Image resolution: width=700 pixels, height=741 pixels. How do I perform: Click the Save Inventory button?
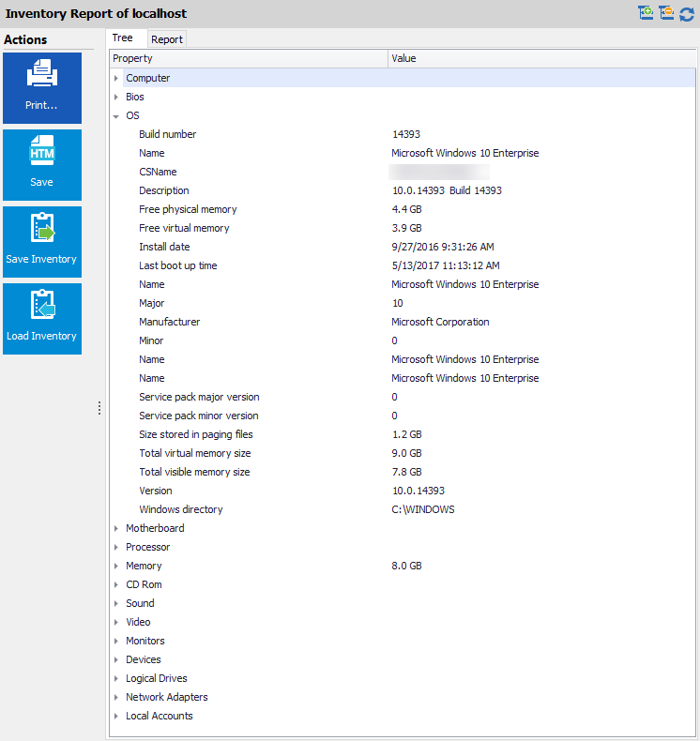coord(42,241)
